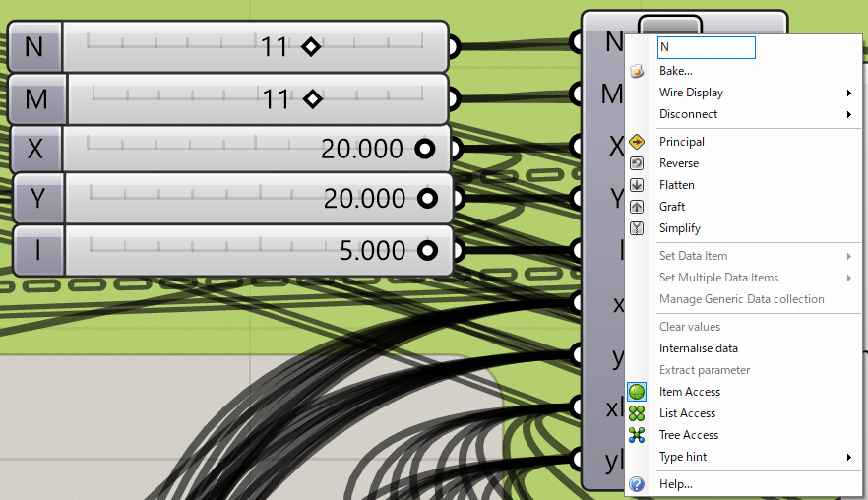Click the Wire Display submenu arrow
This screenshot has height=500, width=868.
point(848,94)
